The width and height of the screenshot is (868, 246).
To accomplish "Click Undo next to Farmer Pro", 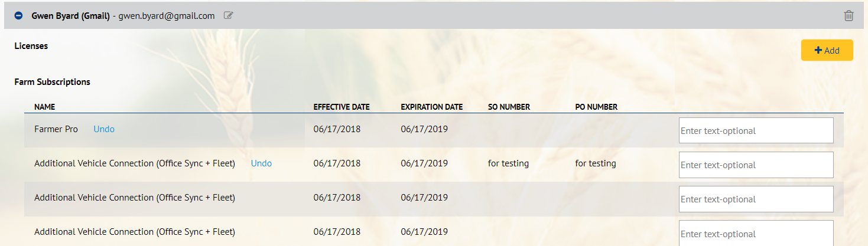I will click(104, 129).
